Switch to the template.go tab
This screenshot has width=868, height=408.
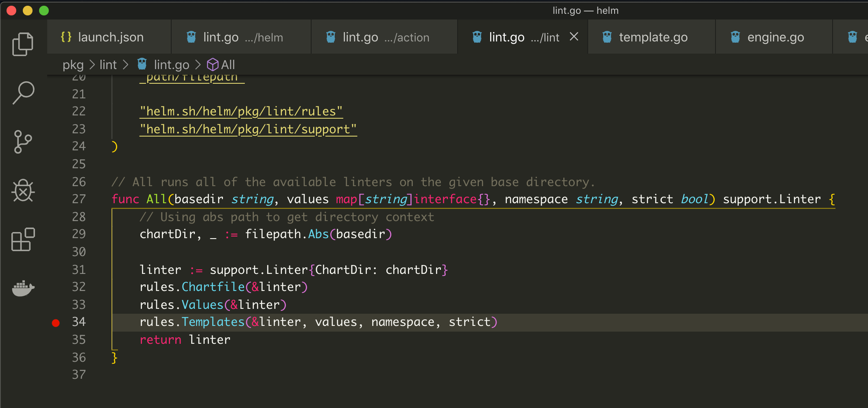click(x=651, y=37)
